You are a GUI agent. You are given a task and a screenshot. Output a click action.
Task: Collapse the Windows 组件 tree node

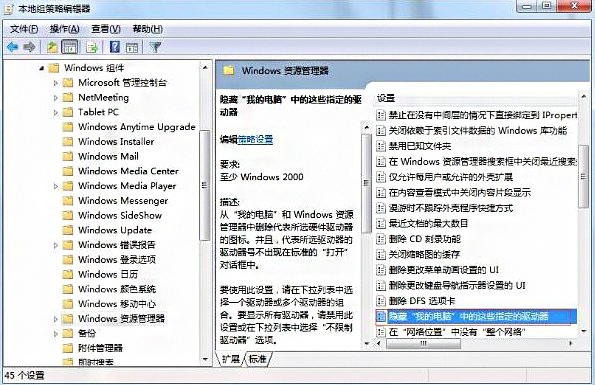point(42,68)
